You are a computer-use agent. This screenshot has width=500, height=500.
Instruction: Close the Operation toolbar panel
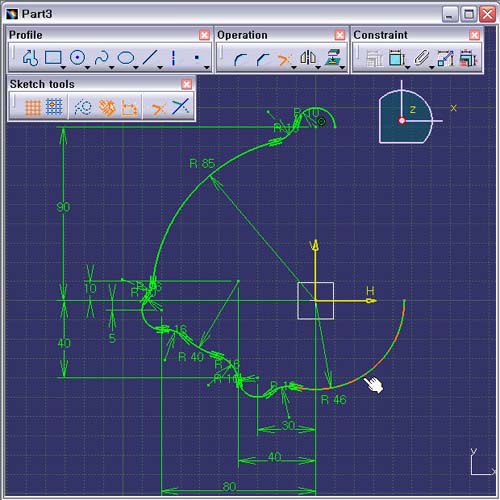340,35
